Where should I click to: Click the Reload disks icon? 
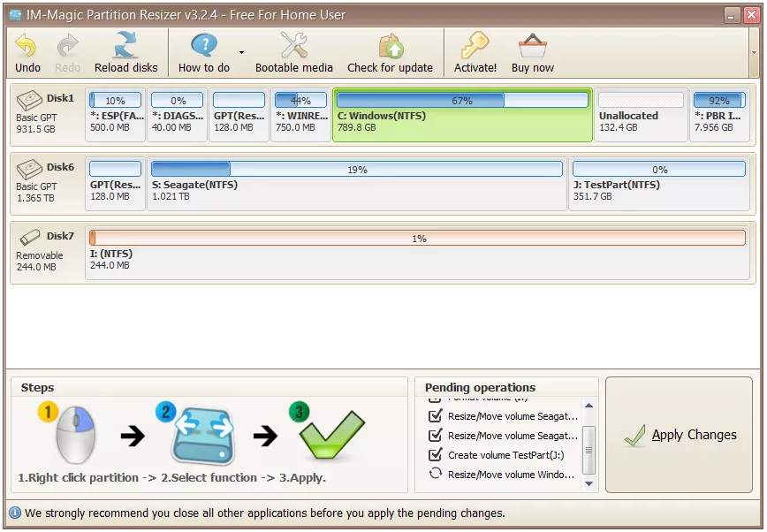point(125,46)
